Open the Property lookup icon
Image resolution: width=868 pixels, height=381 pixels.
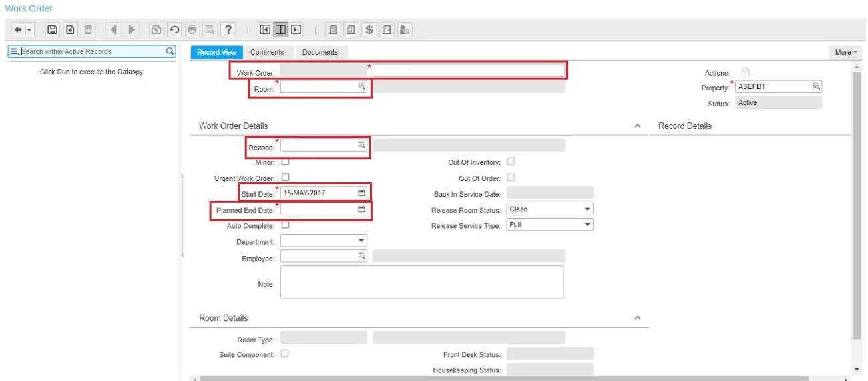tap(816, 86)
